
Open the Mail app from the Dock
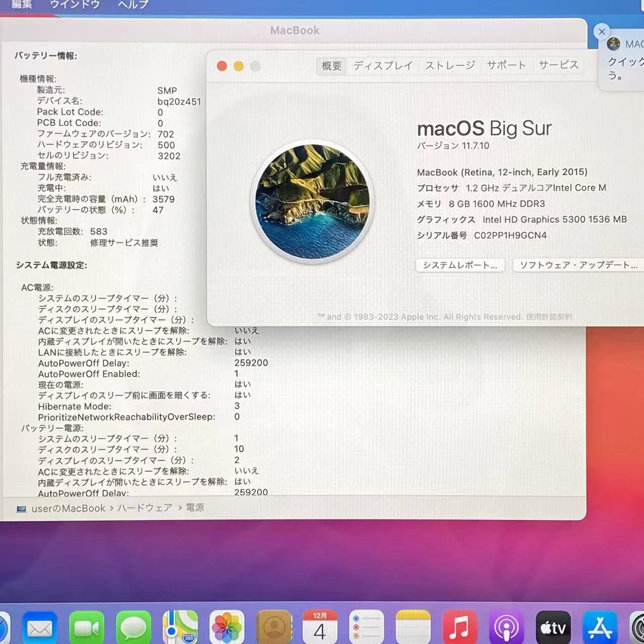[40, 627]
